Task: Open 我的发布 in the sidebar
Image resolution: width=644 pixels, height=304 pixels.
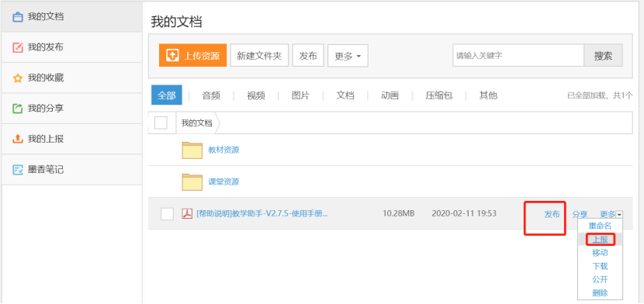Action: click(72, 47)
